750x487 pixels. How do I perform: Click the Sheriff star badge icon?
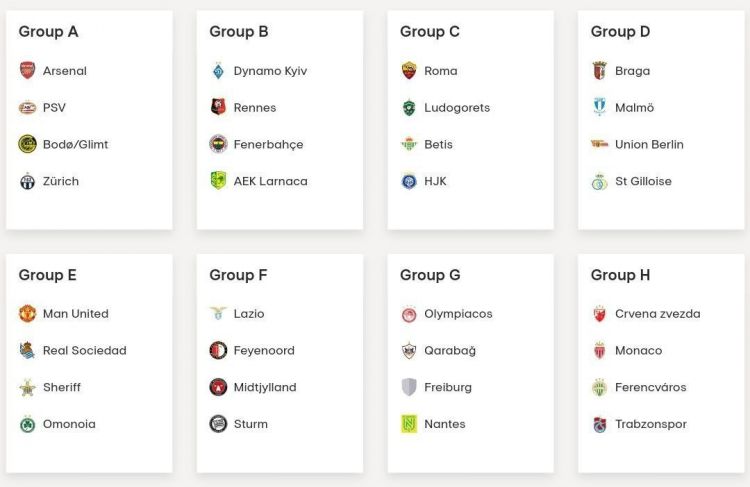[x=27, y=387]
